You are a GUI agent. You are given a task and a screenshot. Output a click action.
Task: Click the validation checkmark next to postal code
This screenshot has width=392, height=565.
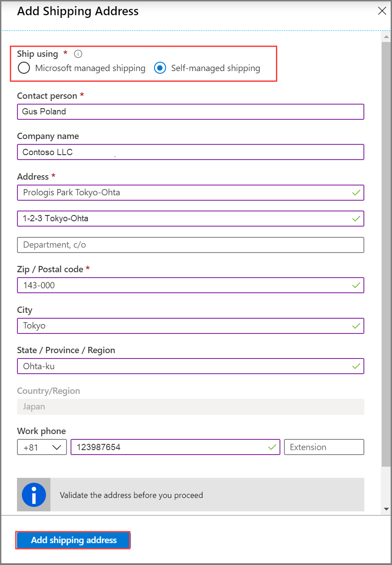[356, 285]
